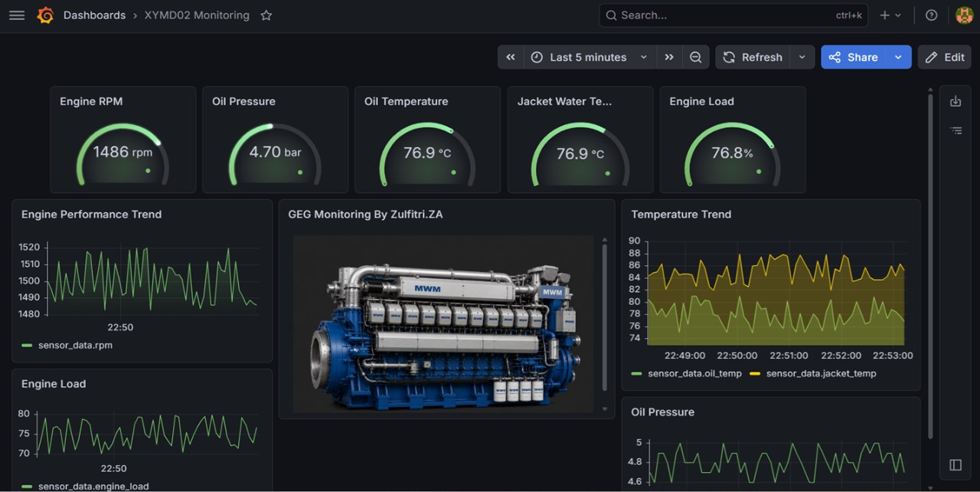The image size is (980, 492).
Task: Expand the refresh interval dropdown arrow
Action: tap(802, 57)
